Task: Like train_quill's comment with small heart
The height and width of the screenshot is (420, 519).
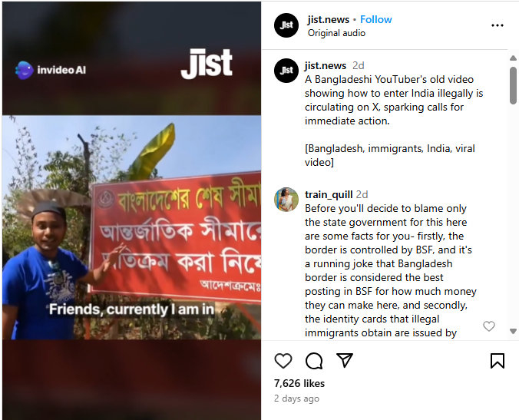Action: 489,326
